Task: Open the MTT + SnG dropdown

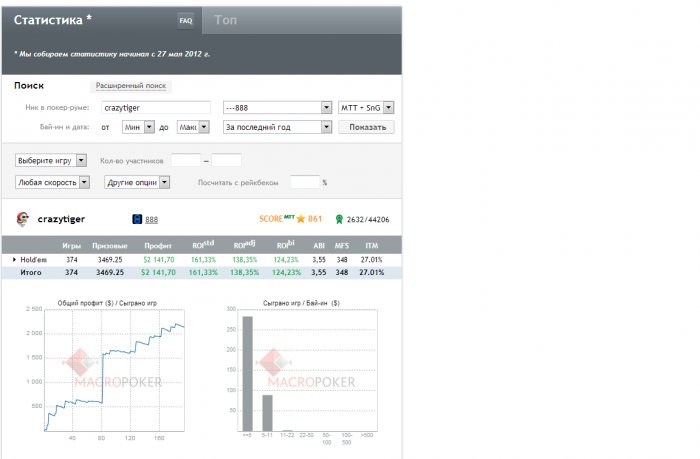Action: click(x=366, y=108)
